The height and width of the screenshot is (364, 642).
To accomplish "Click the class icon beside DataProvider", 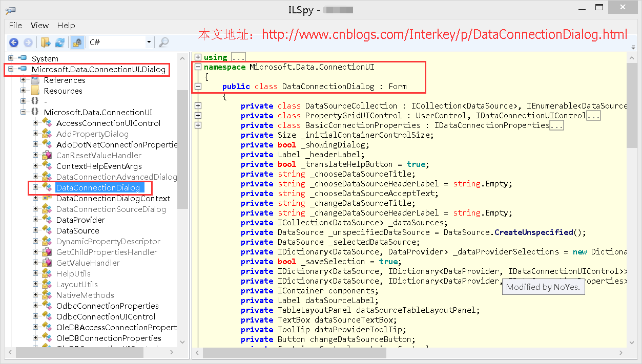I will tap(47, 220).
